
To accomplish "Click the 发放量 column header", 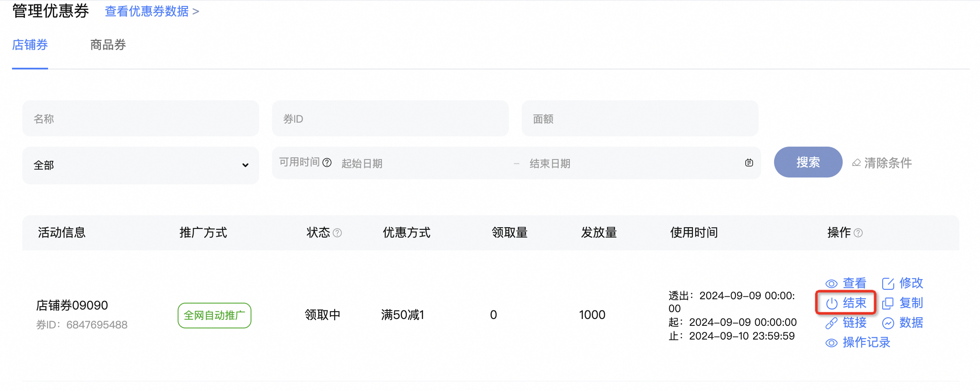I will [599, 233].
